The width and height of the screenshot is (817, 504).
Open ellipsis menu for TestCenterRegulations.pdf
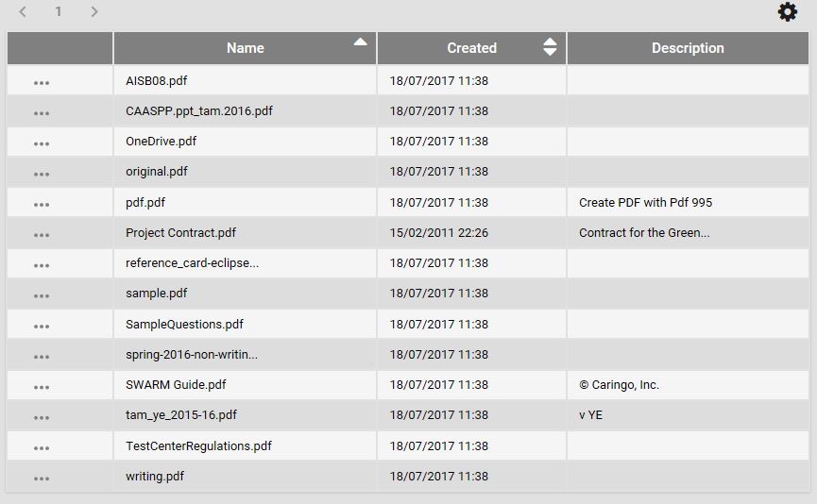point(42,448)
